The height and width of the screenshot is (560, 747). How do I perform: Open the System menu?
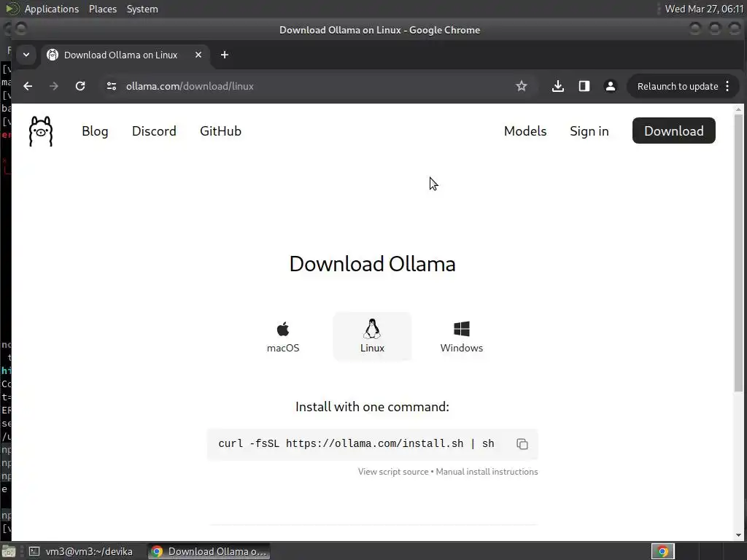point(142,9)
